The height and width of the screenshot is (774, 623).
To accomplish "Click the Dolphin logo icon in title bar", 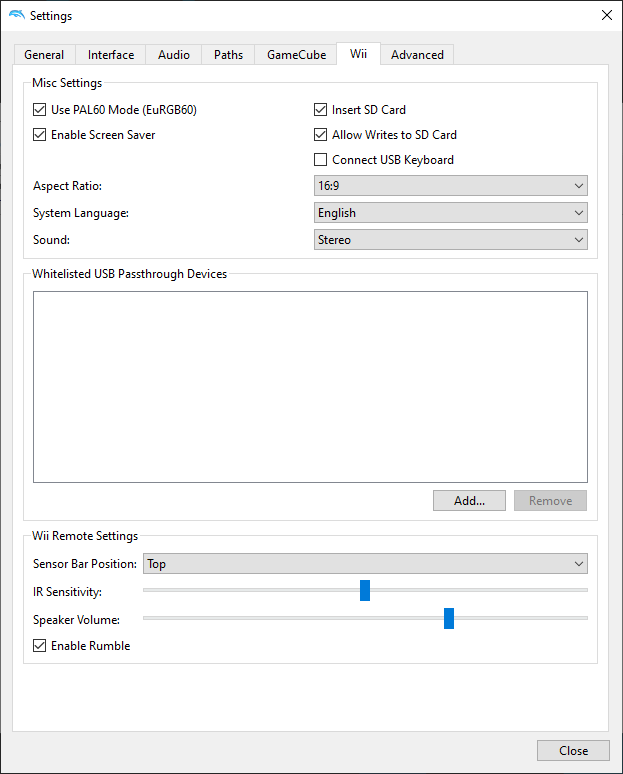I will click(17, 15).
